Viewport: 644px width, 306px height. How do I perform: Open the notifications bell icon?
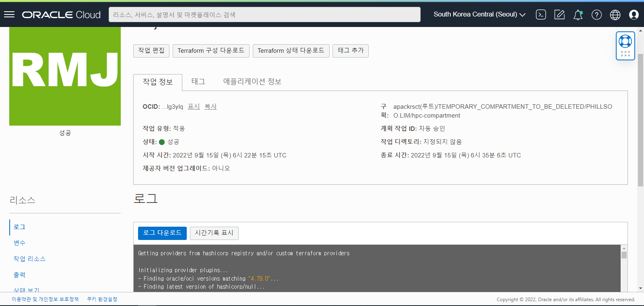pyautogui.click(x=578, y=15)
